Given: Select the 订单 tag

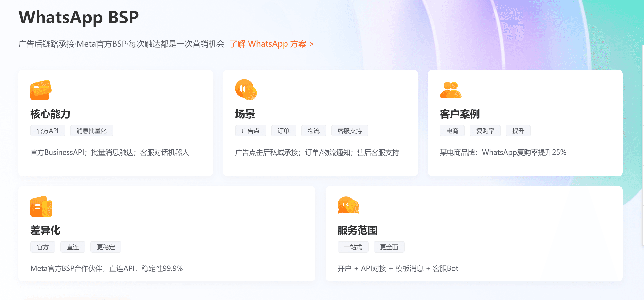Looking at the screenshot, I should (283, 131).
